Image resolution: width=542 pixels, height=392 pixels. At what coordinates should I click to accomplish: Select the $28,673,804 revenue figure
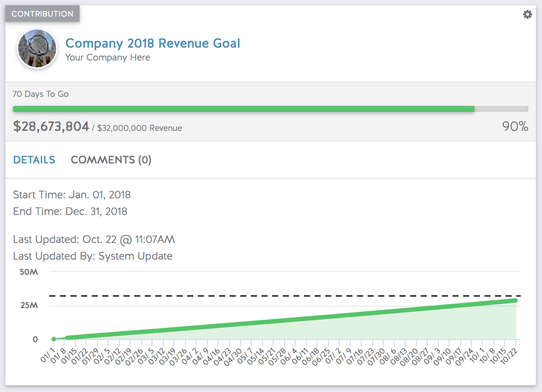click(x=51, y=126)
